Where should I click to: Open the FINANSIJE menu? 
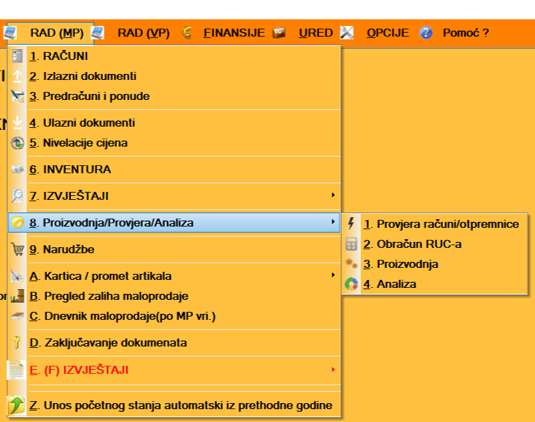point(234,33)
